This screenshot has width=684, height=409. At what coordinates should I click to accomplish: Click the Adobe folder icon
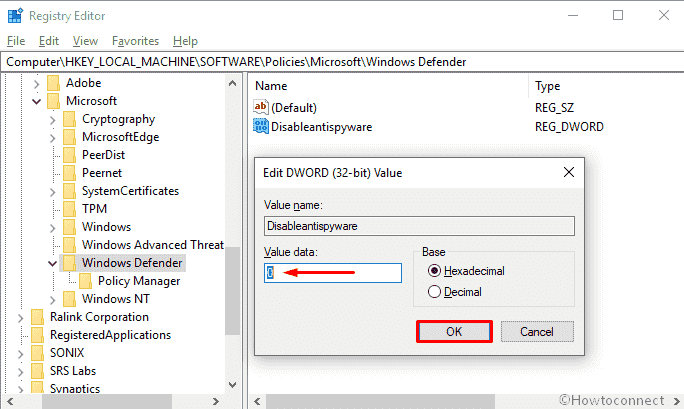53,83
